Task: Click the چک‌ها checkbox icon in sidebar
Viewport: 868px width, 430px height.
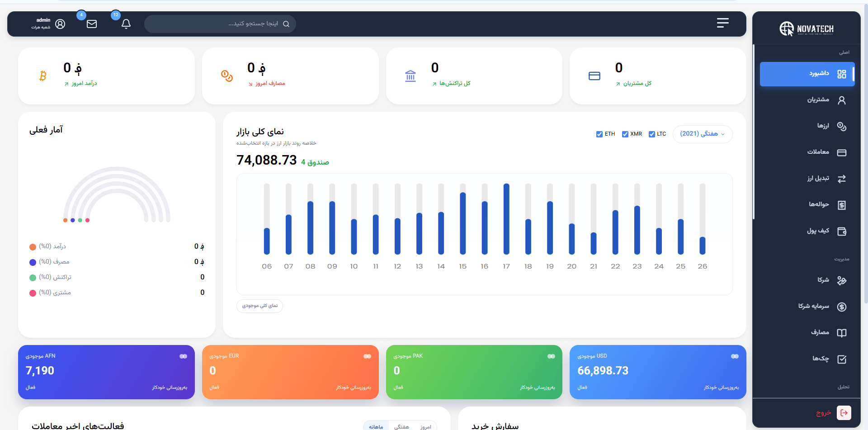Action: coord(842,359)
